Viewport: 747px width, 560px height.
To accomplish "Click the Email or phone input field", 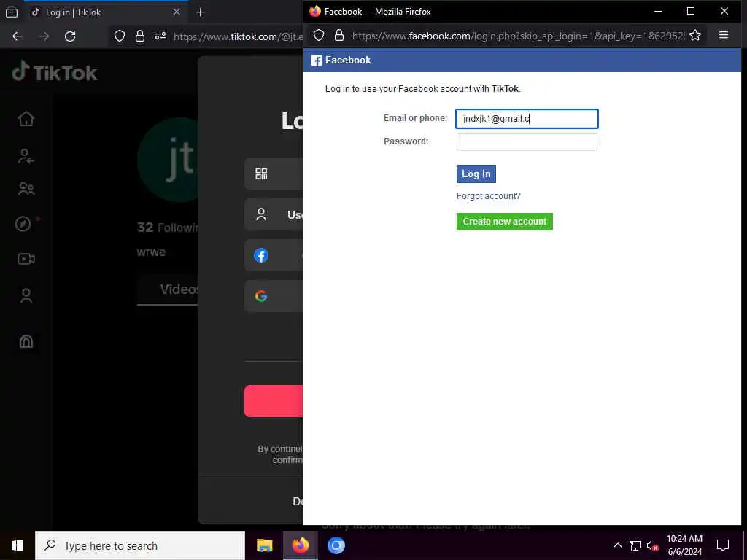I will click(527, 119).
